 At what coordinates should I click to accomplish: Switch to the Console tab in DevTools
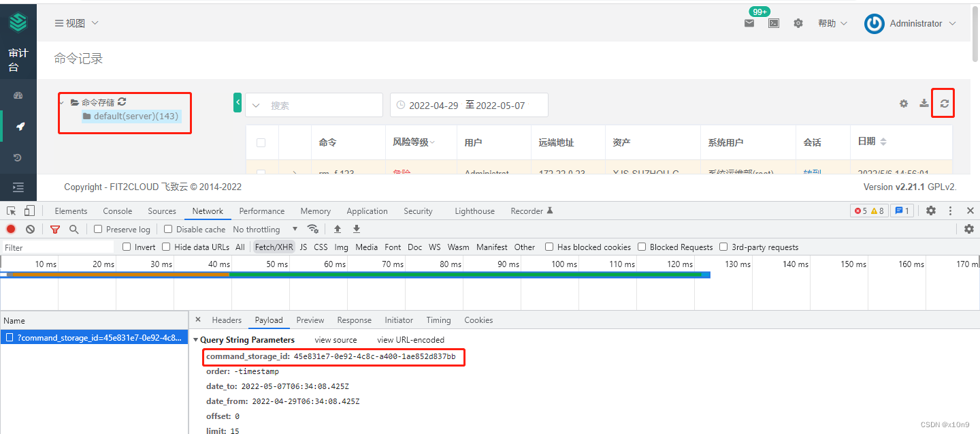(x=117, y=211)
